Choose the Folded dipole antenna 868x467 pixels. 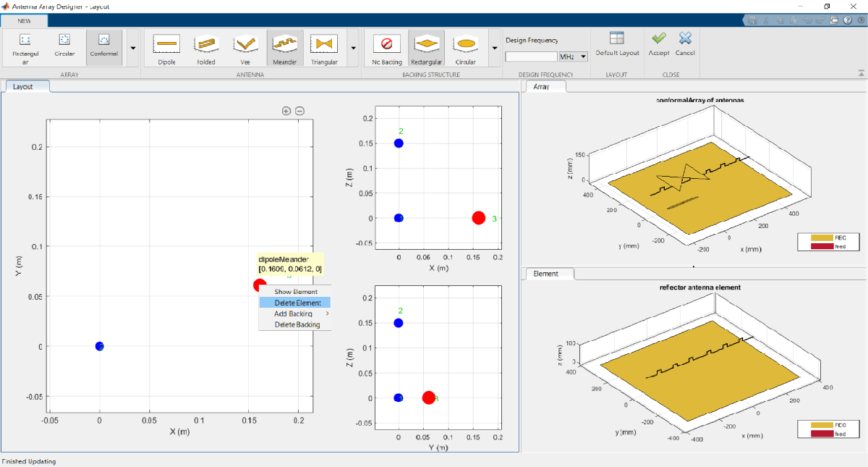point(206,48)
